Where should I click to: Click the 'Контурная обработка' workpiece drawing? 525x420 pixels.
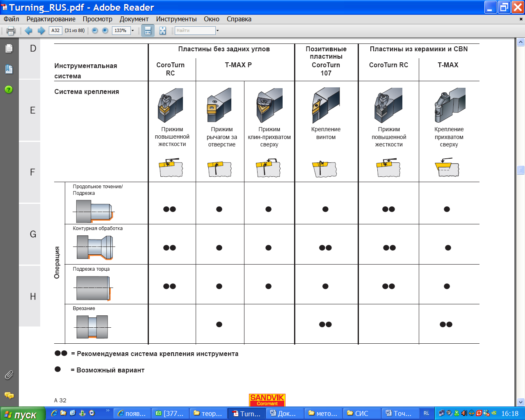(94, 247)
